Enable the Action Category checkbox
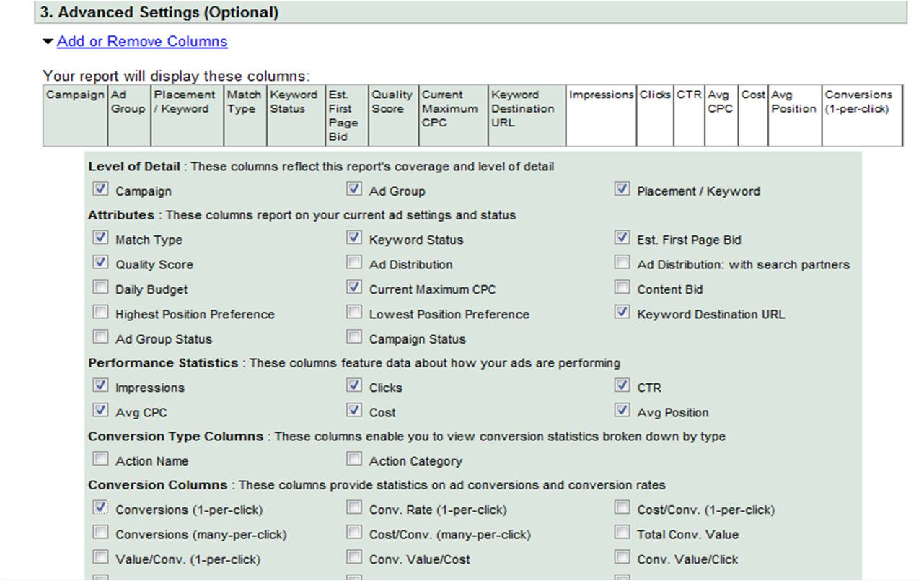Viewport: 924px width, 581px height. pos(354,460)
